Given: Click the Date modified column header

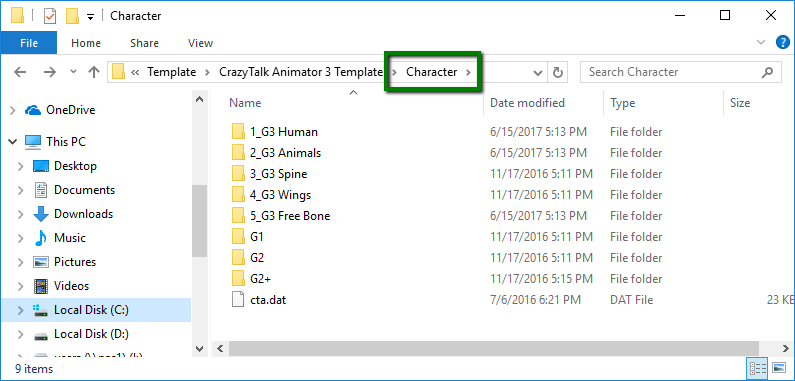Looking at the screenshot, I should (x=527, y=103).
